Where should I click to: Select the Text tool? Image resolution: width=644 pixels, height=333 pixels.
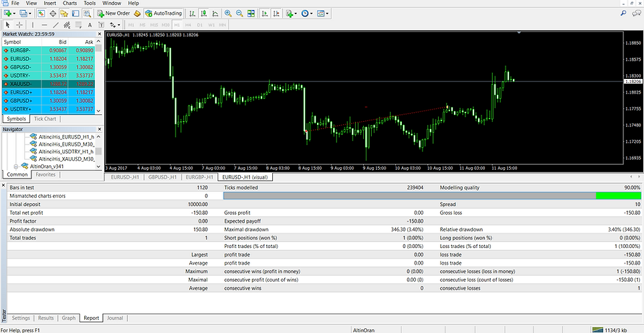(x=90, y=25)
